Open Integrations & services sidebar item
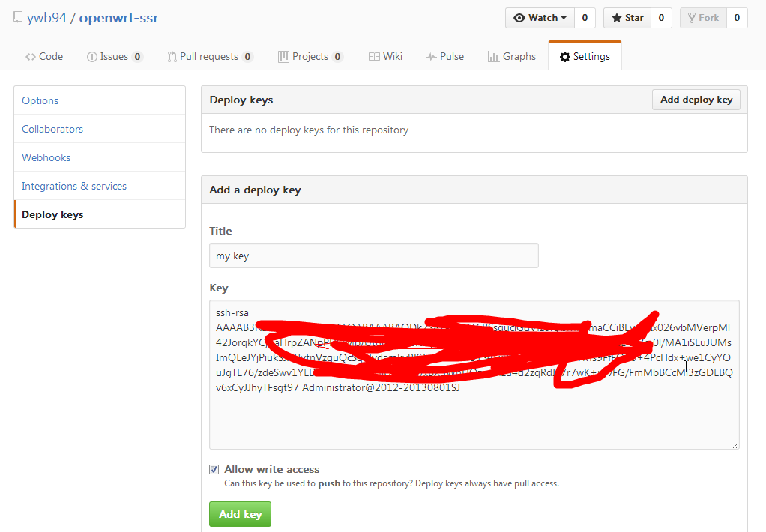This screenshot has width=766, height=532. coord(100,186)
